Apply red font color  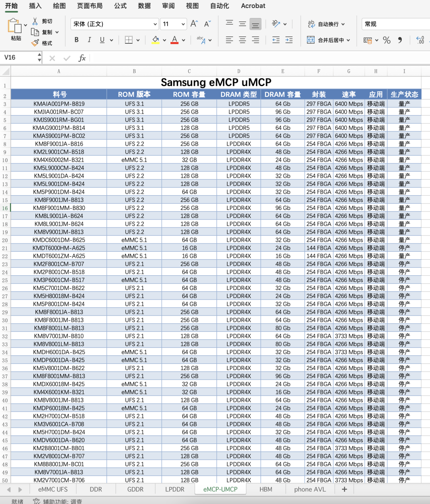[x=174, y=40]
